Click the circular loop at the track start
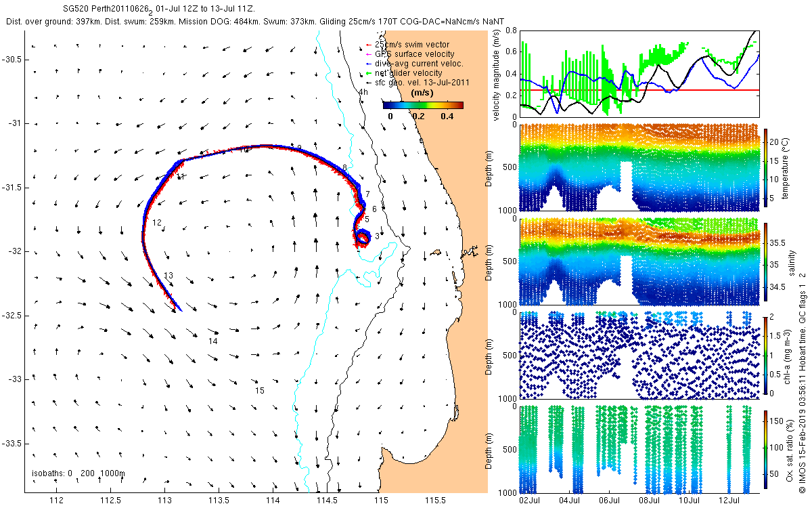The image size is (812, 508). coord(363,237)
